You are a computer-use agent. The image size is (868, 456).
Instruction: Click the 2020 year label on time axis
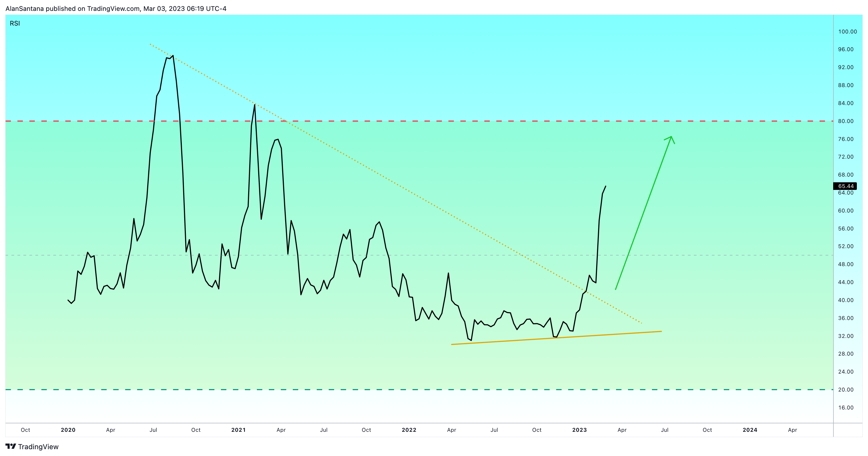pos(68,430)
